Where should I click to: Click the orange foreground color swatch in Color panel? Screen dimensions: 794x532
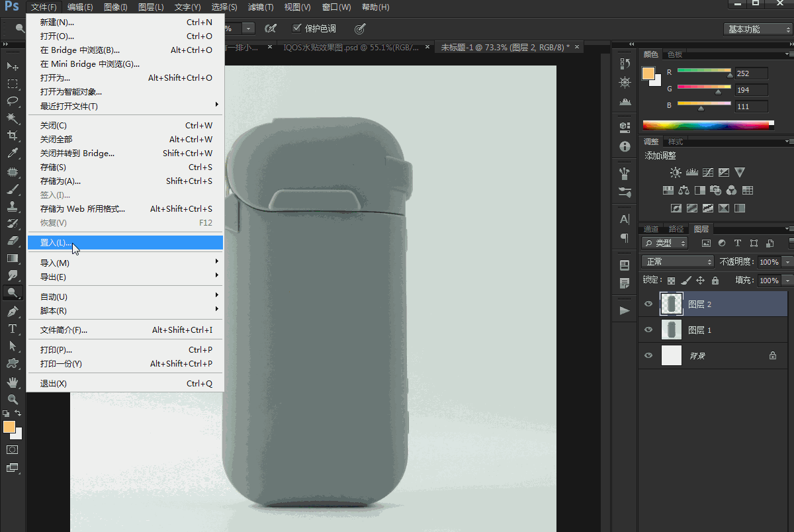(649, 73)
